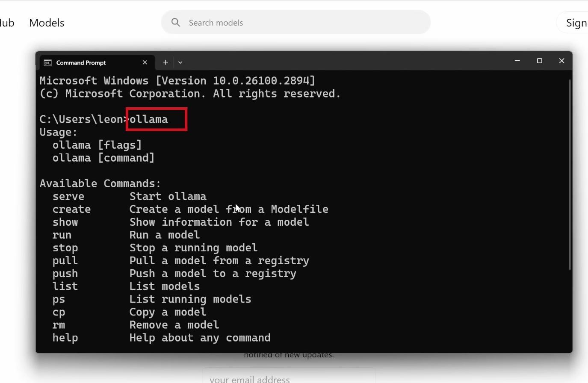Click 'Run a model' description
This screenshot has height=383, width=588.
(x=165, y=235)
